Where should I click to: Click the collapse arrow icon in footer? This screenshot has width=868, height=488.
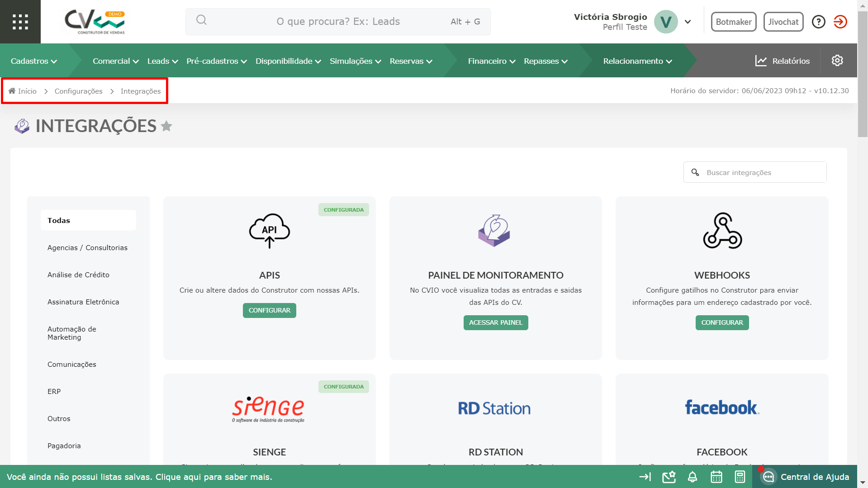click(x=645, y=477)
